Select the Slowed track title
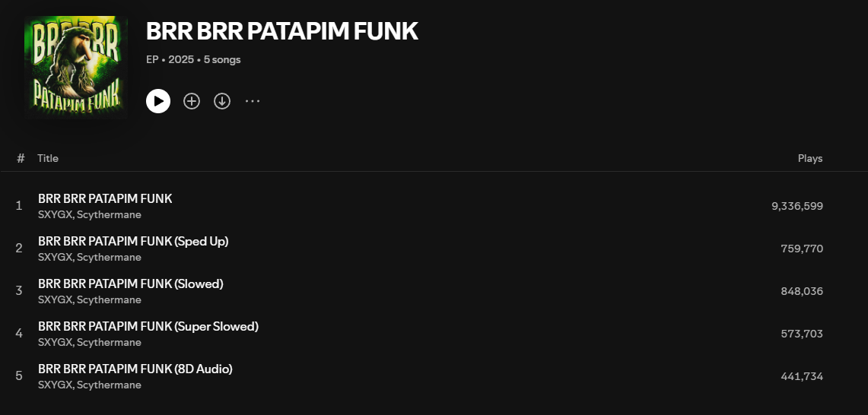 [x=130, y=284]
